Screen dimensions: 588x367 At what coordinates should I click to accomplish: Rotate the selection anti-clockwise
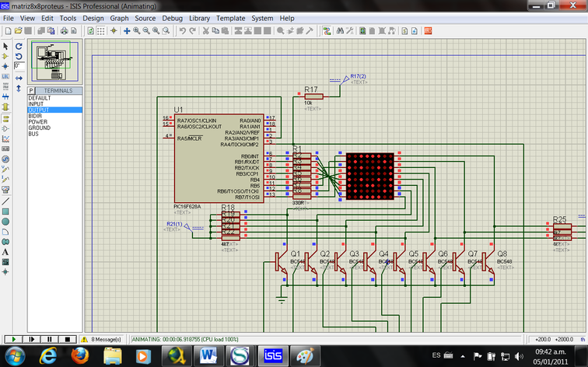tap(19, 56)
